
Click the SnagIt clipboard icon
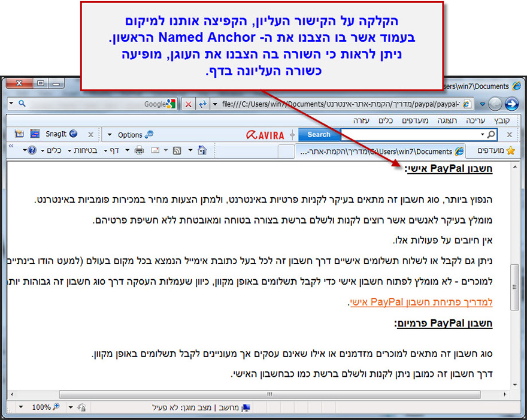point(19,134)
